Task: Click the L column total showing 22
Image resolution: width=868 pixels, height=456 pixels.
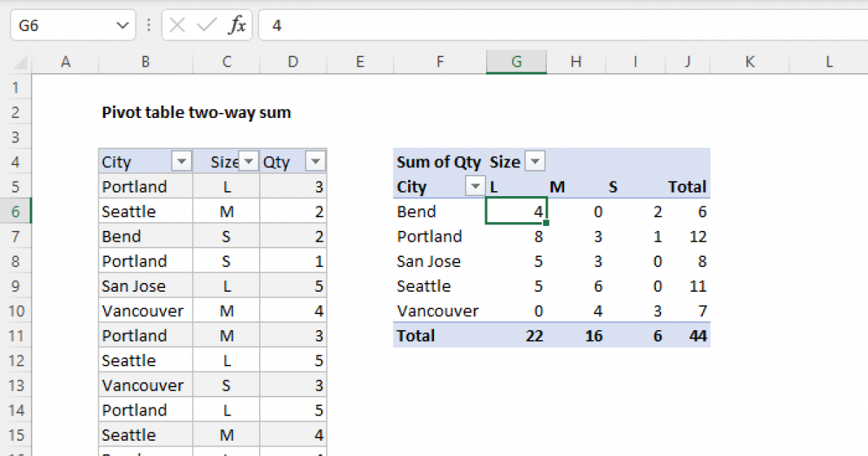Action: coord(534,336)
